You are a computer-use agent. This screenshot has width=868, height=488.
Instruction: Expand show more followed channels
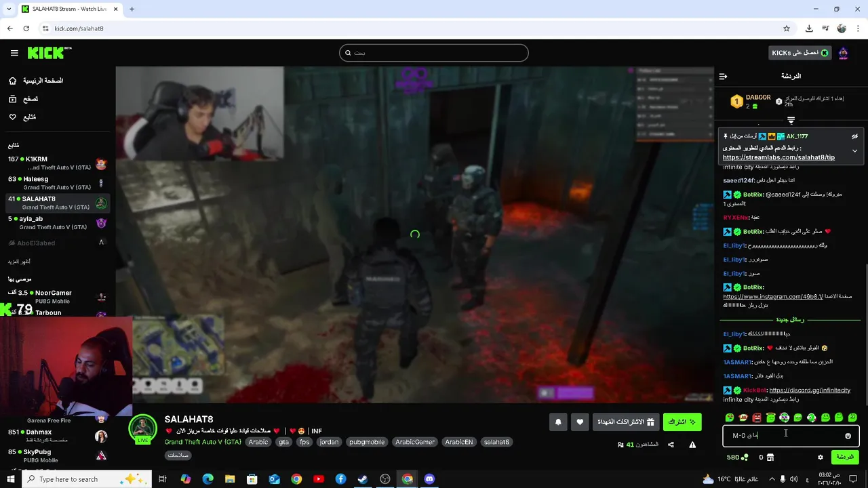[x=19, y=262]
